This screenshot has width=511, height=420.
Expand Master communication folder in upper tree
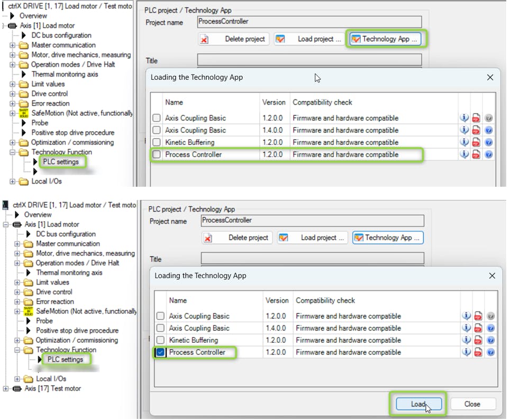click(13, 45)
